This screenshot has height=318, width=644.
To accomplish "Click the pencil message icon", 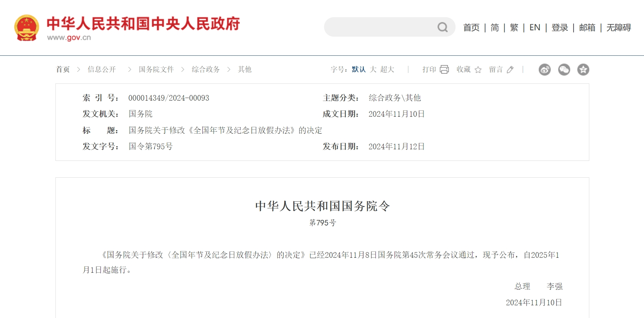I will click(x=510, y=70).
